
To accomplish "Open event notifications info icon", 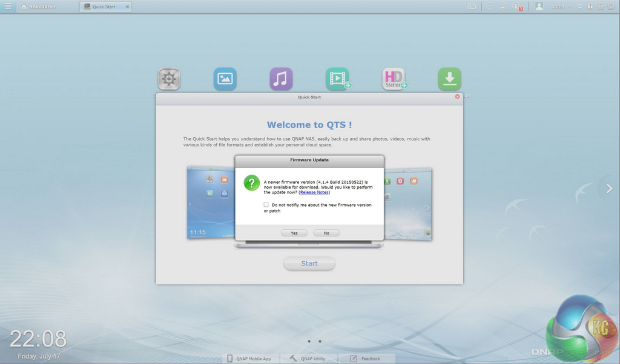I will tap(517, 7).
